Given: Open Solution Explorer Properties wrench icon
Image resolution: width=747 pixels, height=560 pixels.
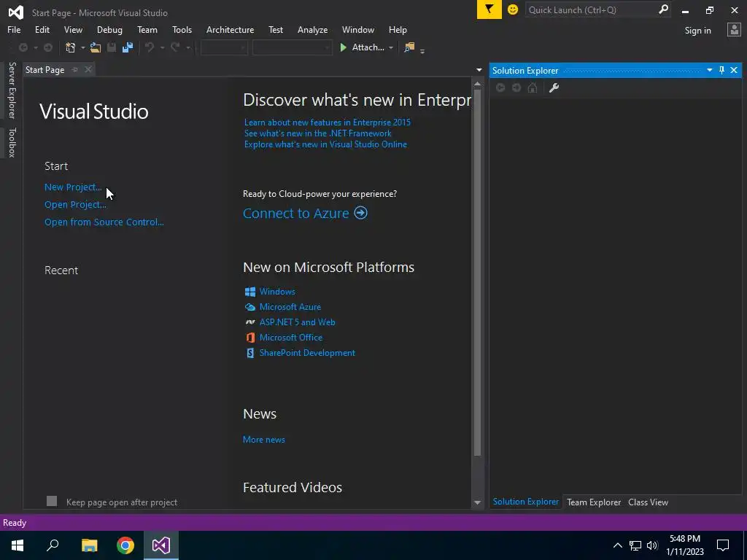Looking at the screenshot, I should [x=554, y=87].
